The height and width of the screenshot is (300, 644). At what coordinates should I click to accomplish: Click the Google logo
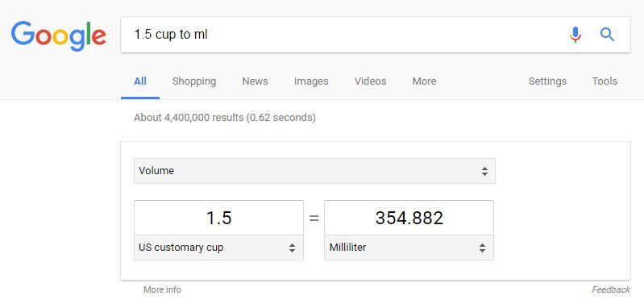59,36
